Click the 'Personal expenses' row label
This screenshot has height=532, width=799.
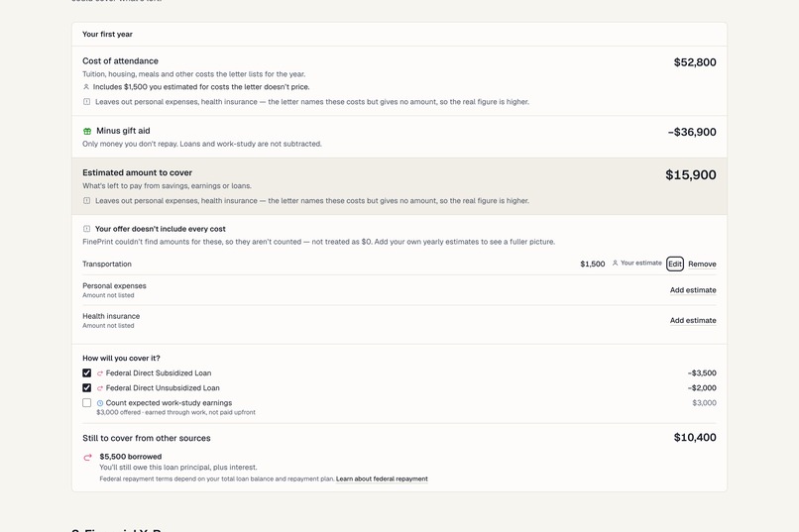point(114,285)
